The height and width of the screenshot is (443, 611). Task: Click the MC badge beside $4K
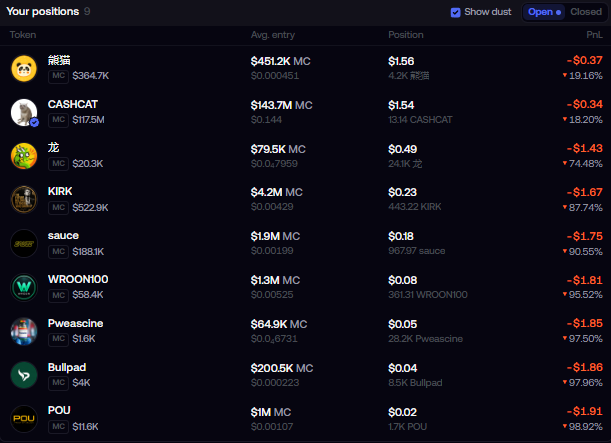[58, 383]
